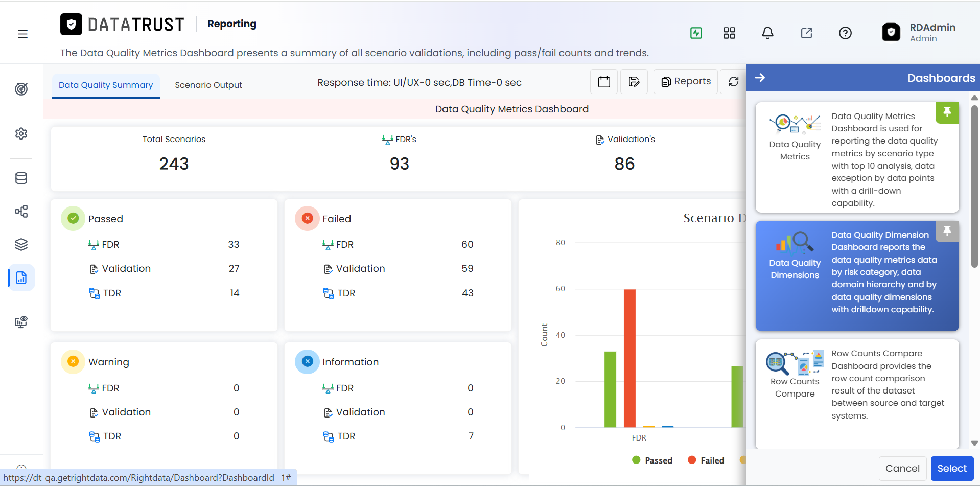Viewport: 980px width, 486px height.
Task: Click the Dashboards panel scroll up arrow
Action: coord(974,97)
